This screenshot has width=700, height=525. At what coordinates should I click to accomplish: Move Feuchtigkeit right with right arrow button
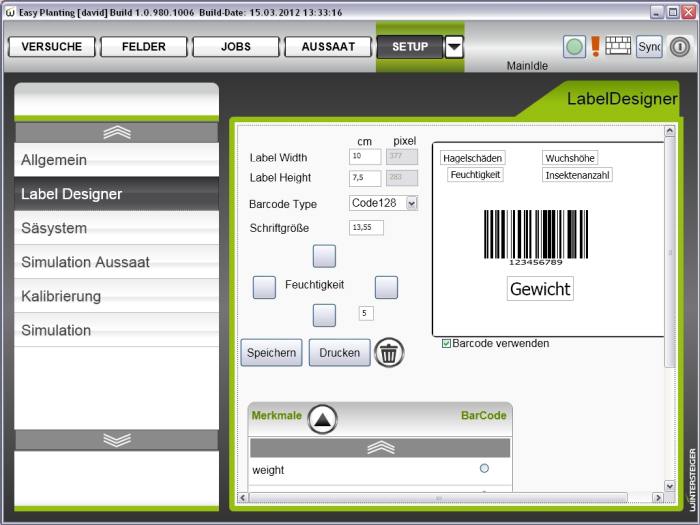pyautogui.click(x=386, y=287)
